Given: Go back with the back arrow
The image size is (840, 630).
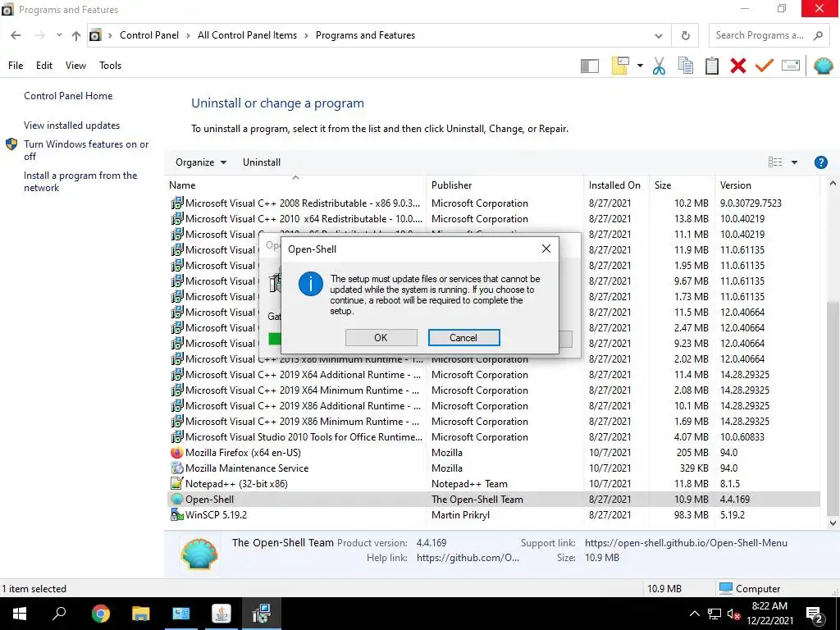Looking at the screenshot, I should (16, 35).
